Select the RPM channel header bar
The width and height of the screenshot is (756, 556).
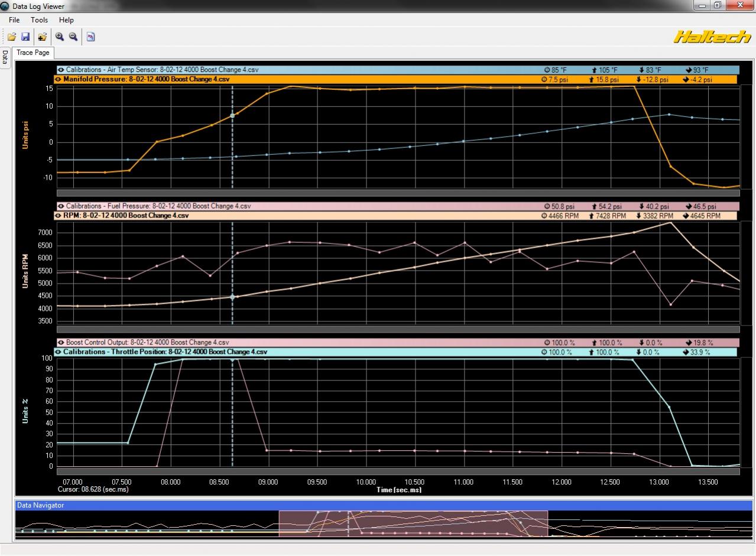point(396,216)
